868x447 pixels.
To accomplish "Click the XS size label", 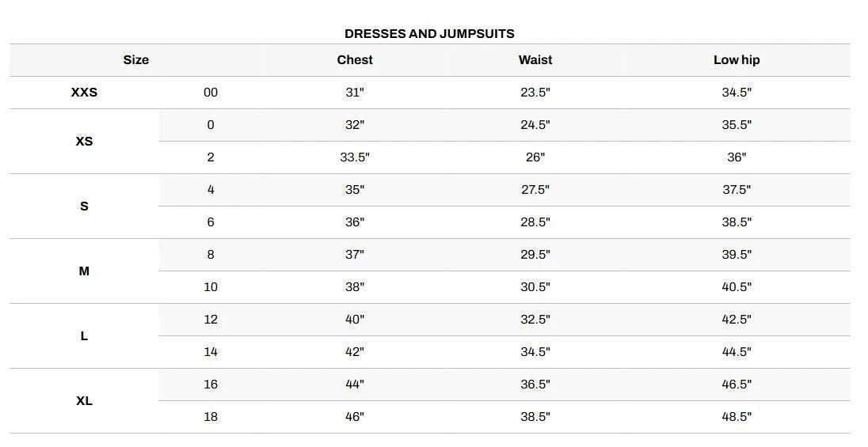I will 84,142.
